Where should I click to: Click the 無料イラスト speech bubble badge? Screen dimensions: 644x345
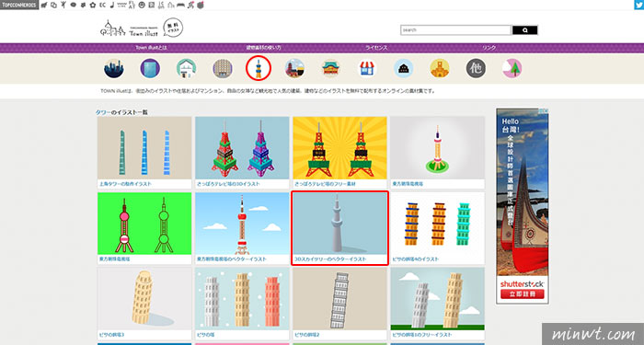click(173, 28)
